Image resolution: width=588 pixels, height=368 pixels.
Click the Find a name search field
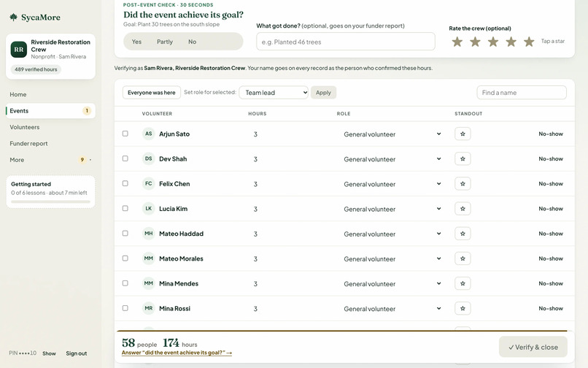[x=522, y=93]
